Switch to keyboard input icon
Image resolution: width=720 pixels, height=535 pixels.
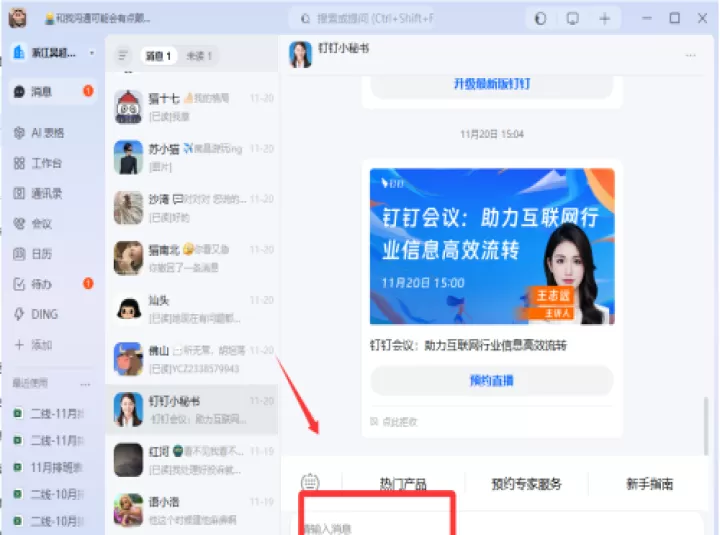click(x=310, y=483)
